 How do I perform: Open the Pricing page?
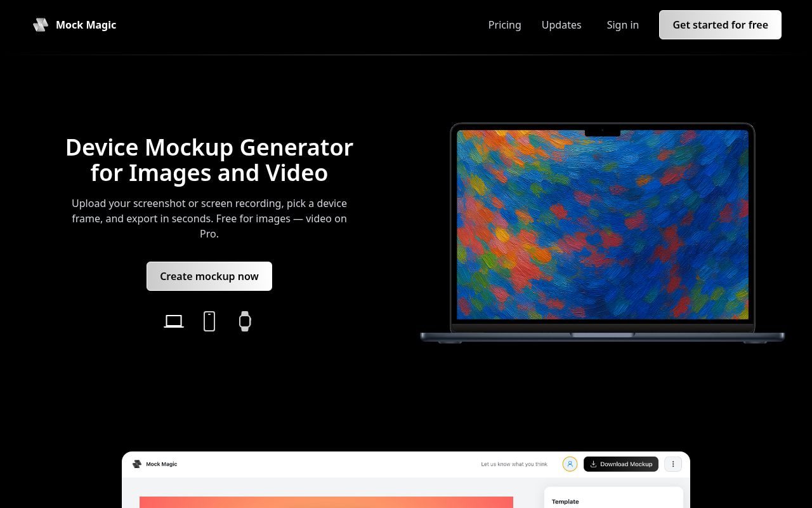pyautogui.click(x=504, y=25)
